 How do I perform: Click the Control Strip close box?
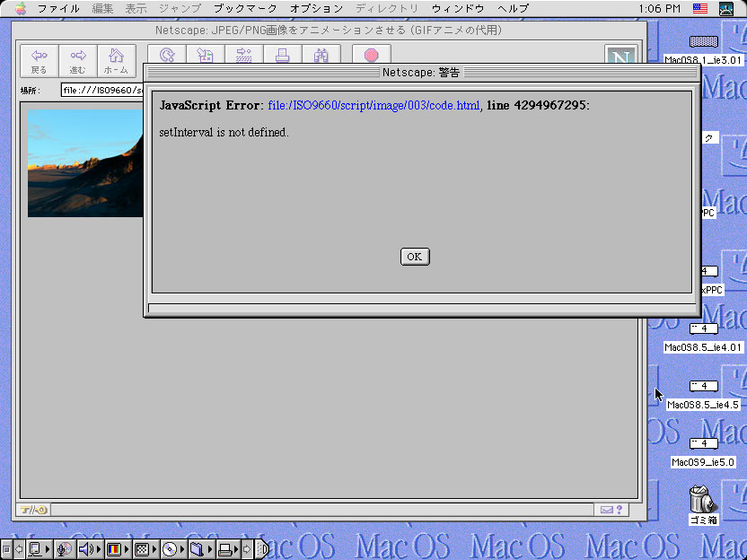[x=6, y=549]
